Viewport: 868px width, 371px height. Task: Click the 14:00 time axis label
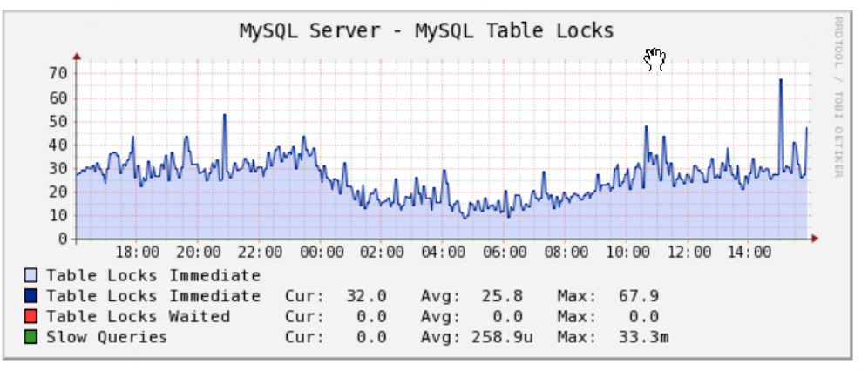749,253
